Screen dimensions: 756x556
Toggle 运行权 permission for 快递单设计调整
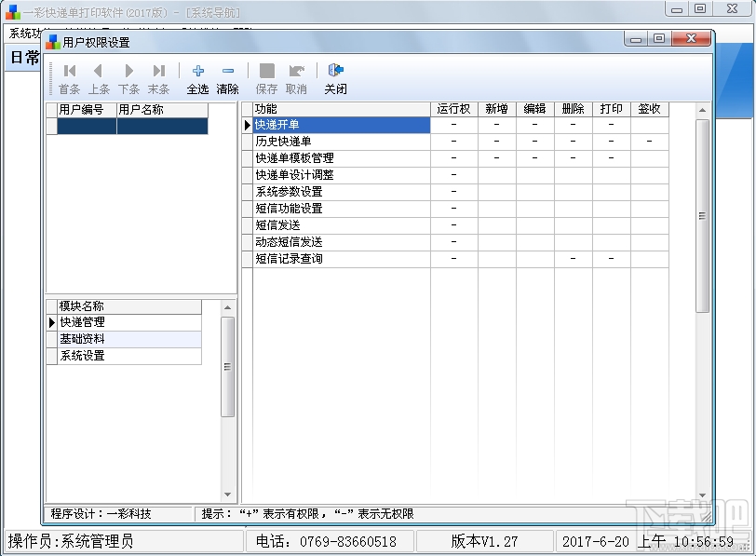(454, 175)
